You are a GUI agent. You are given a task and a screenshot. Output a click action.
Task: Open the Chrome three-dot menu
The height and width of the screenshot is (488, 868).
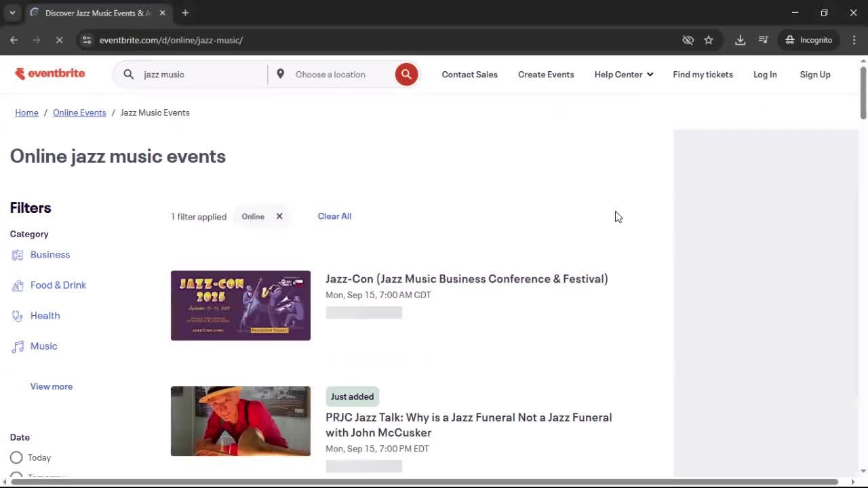coord(854,40)
